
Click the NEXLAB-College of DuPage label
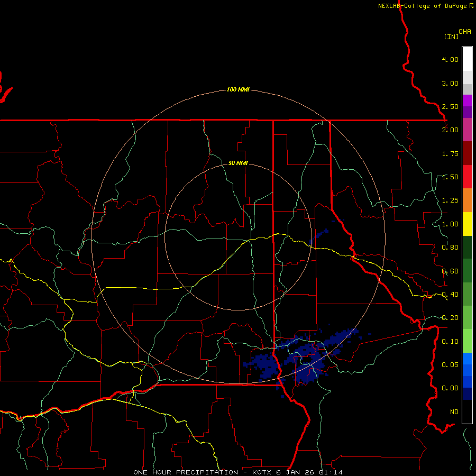423,6
